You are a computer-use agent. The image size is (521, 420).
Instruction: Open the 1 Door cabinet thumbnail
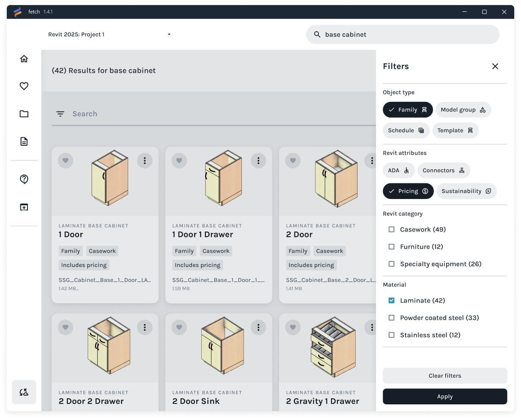110,177
